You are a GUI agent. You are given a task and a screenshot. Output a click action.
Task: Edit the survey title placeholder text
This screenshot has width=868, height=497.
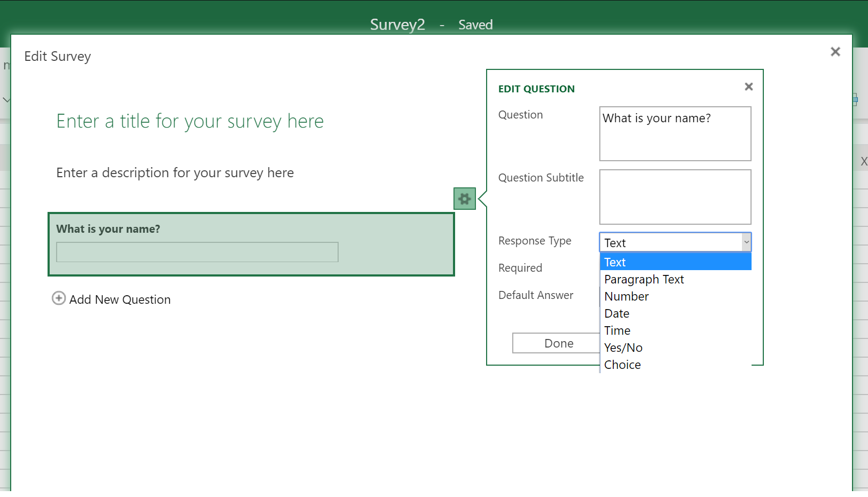(190, 121)
